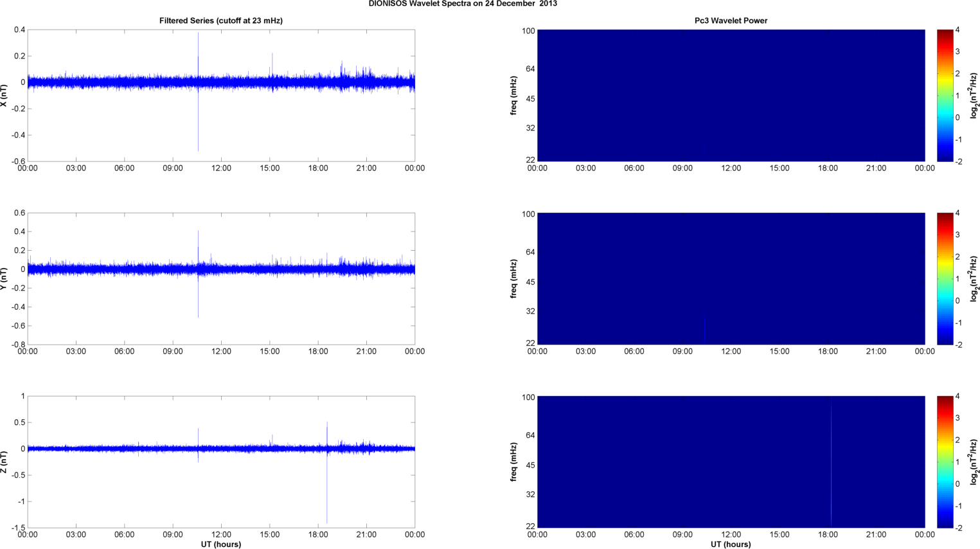The width and height of the screenshot is (980, 549).
Task: Select the Pc3 Wavelet Power heading
Action: (x=731, y=21)
